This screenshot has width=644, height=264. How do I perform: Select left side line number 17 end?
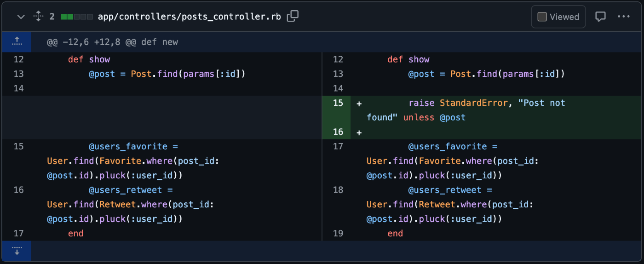coord(18,234)
